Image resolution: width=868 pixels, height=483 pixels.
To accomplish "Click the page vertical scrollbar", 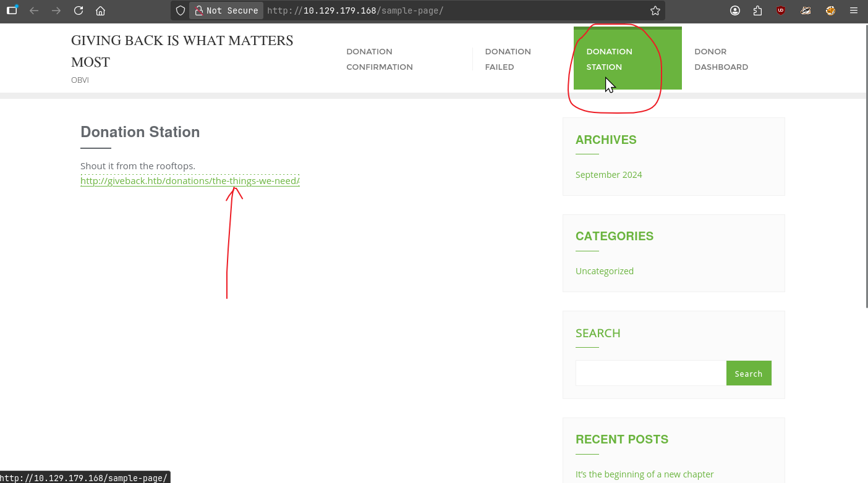I will click(x=866, y=167).
